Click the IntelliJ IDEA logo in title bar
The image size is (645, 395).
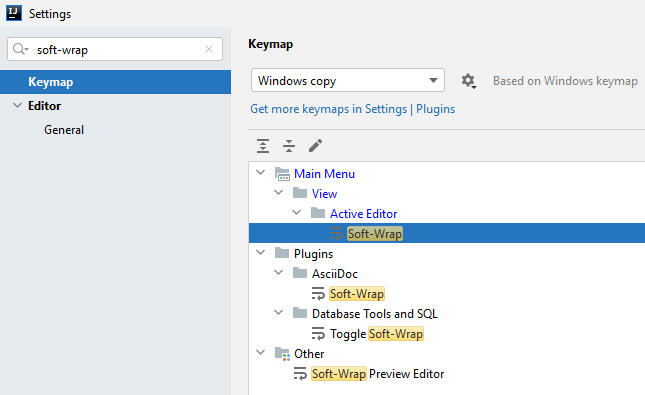14,13
